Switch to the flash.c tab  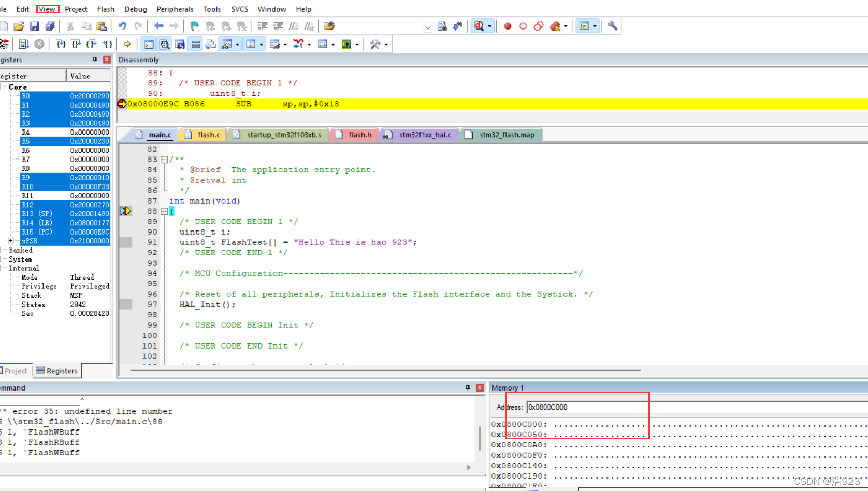pyautogui.click(x=202, y=135)
